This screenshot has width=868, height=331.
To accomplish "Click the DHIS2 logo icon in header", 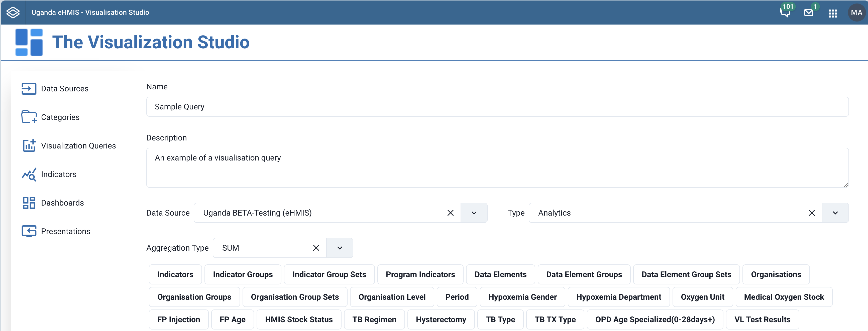I will (13, 13).
